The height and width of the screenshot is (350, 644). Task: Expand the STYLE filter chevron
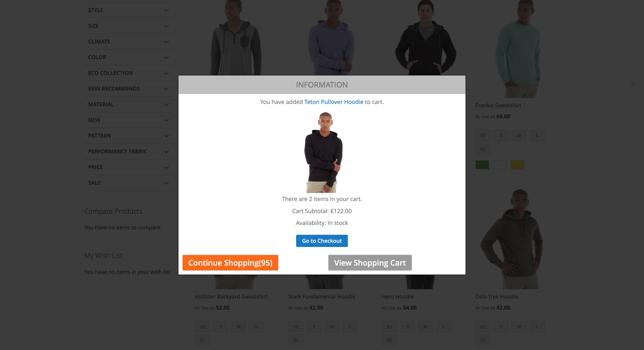coord(166,10)
